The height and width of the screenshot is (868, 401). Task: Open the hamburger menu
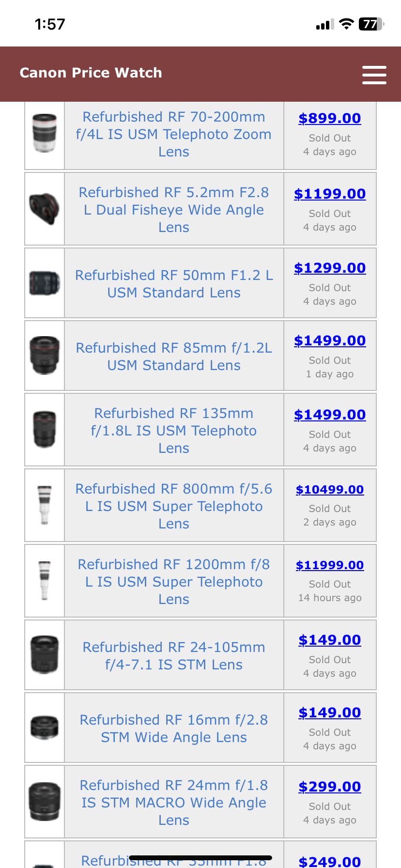374,75
